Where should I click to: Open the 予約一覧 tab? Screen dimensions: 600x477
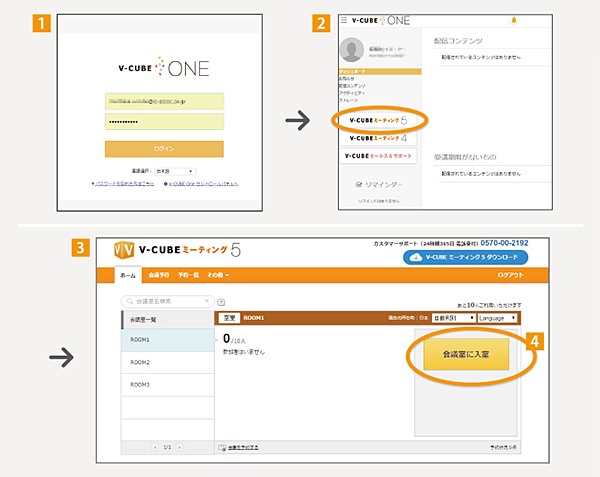pos(188,275)
